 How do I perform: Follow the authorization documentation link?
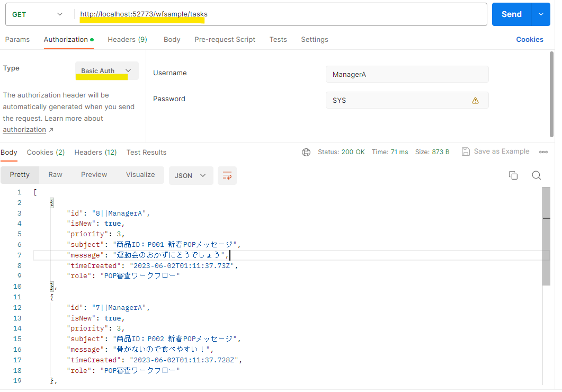24,130
